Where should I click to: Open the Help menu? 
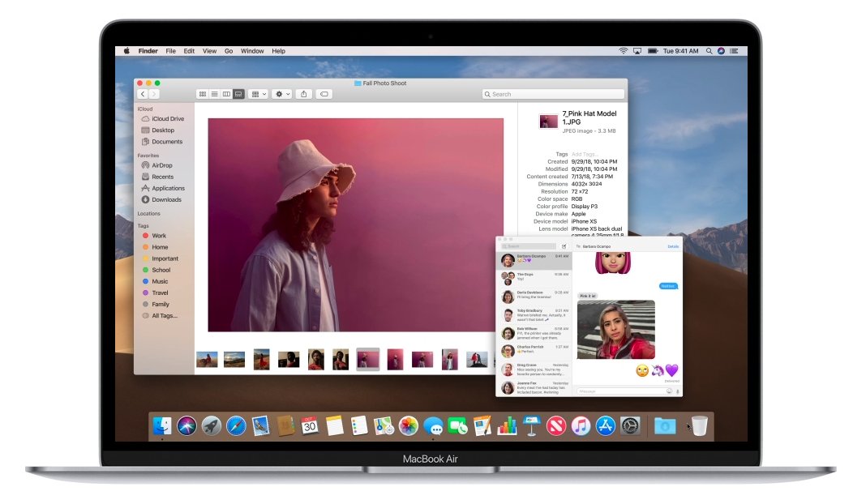point(279,50)
